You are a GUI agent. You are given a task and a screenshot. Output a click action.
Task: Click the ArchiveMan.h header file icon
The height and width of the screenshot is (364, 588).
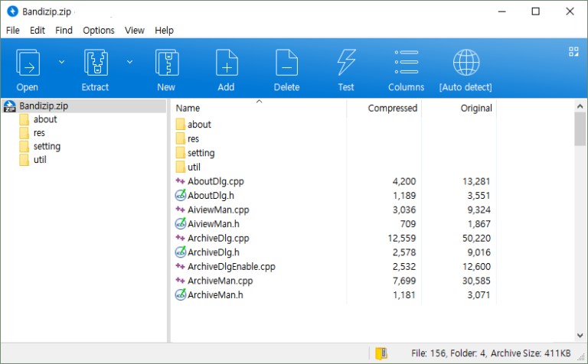pos(181,294)
